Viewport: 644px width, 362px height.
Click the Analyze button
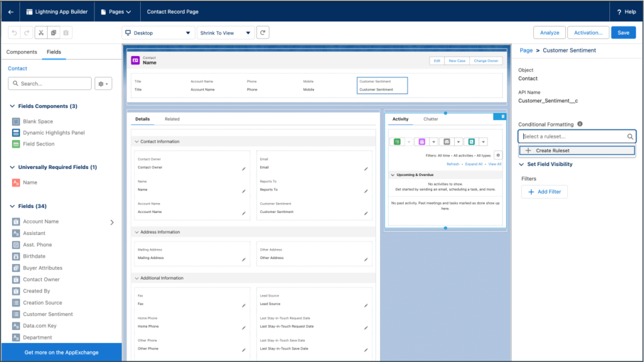pos(550,33)
